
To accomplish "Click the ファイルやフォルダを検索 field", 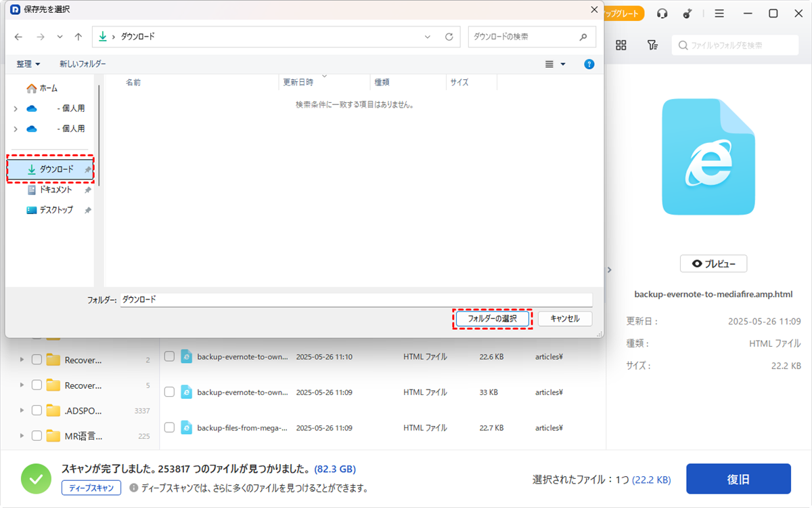I will (735, 45).
